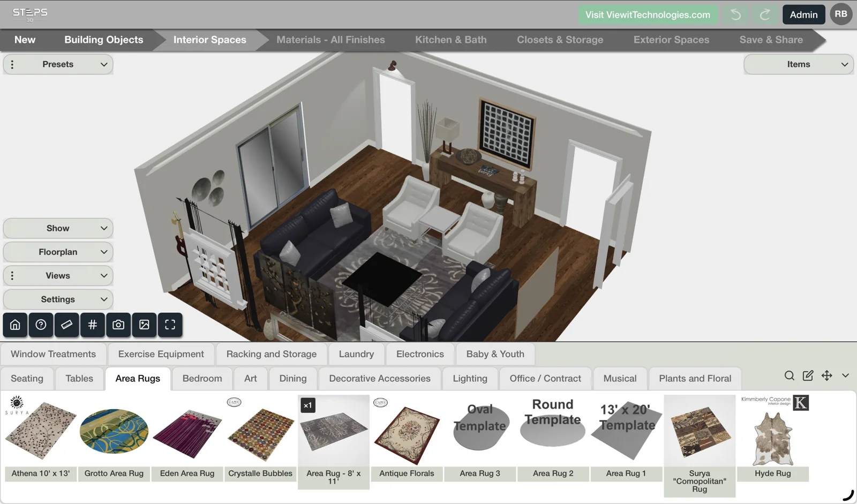Choose the Antique Florals rug

point(407,438)
